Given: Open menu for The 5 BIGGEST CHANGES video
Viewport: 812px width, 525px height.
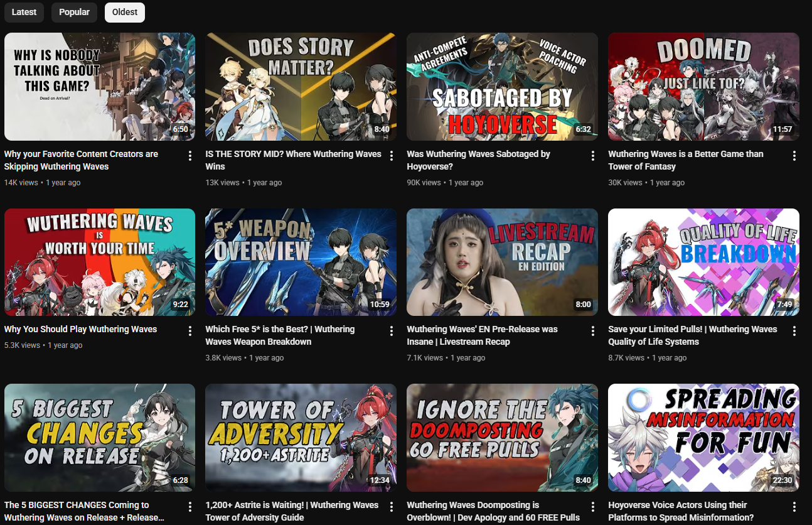Looking at the screenshot, I should pyautogui.click(x=190, y=507).
